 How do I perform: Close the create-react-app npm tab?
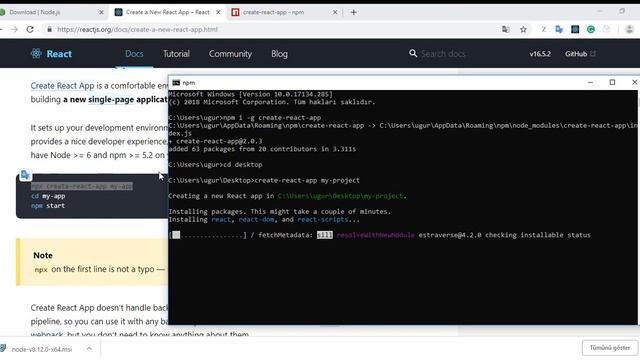pyautogui.click(x=335, y=12)
